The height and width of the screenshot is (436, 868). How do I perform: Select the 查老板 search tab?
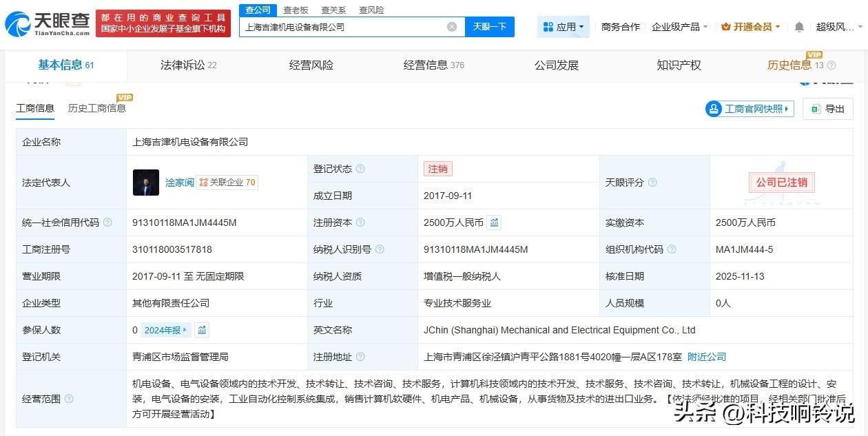point(296,10)
